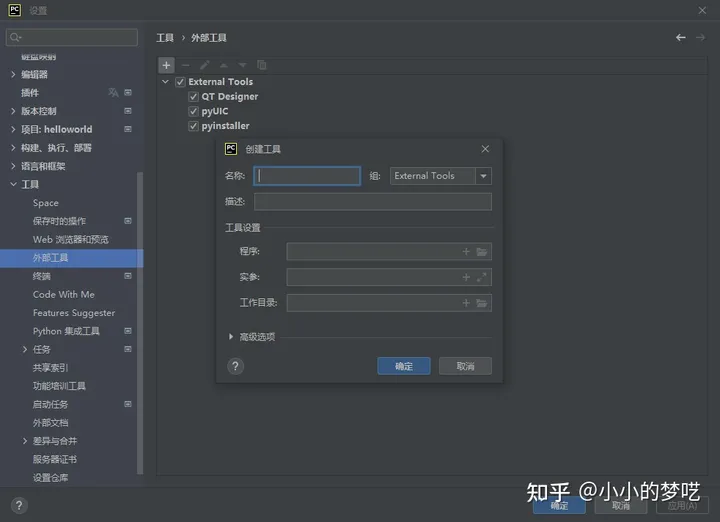720x522 pixels.
Task: Collapse the 工具 category
Action: click(x=13, y=185)
